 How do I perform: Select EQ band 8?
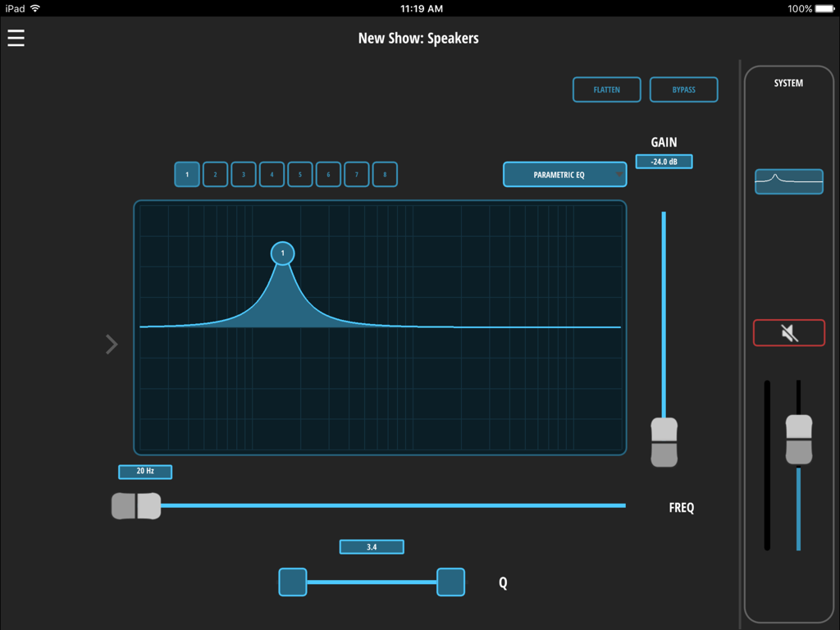(x=385, y=174)
